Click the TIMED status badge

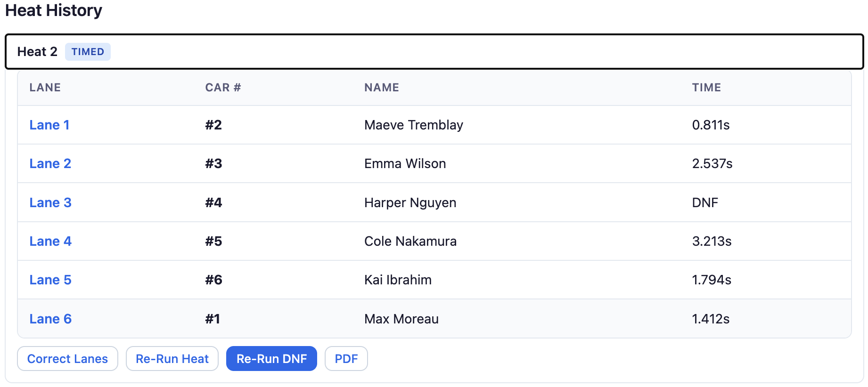point(88,52)
